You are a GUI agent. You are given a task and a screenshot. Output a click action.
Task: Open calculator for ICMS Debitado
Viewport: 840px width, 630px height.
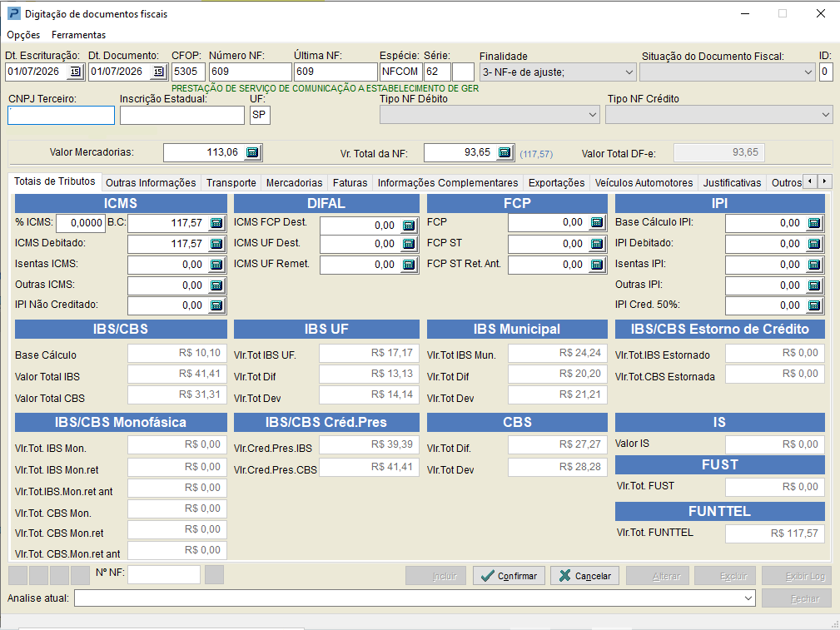[x=216, y=245]
